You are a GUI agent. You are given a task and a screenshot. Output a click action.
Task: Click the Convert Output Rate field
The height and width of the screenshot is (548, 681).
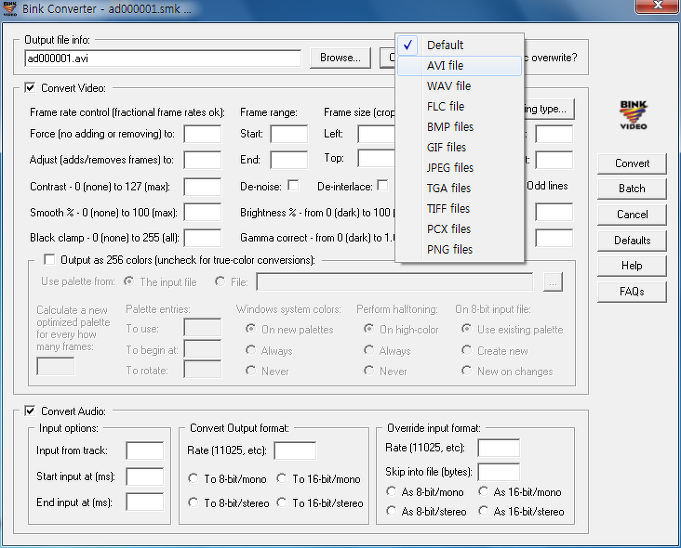pos(295,450)
